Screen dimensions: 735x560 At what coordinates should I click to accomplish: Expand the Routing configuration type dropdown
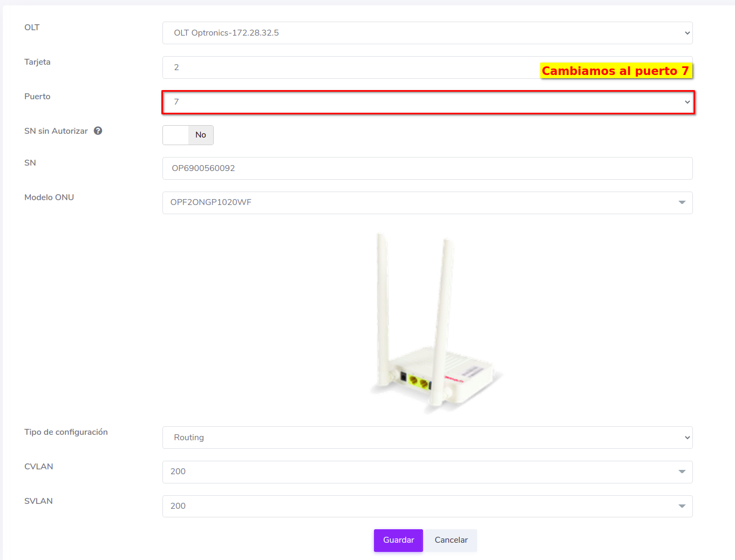(427, 438)
